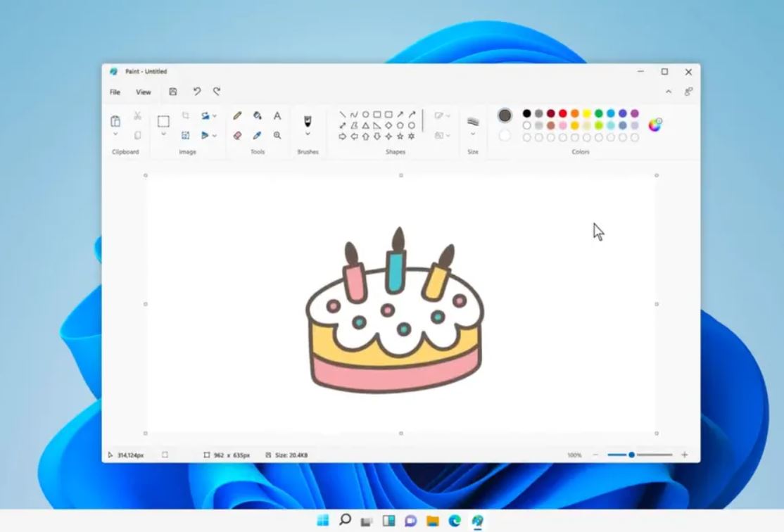This screenshot has width=784, height=532.
Task: Open the Edit colors wheel
Action: [655, 125]
